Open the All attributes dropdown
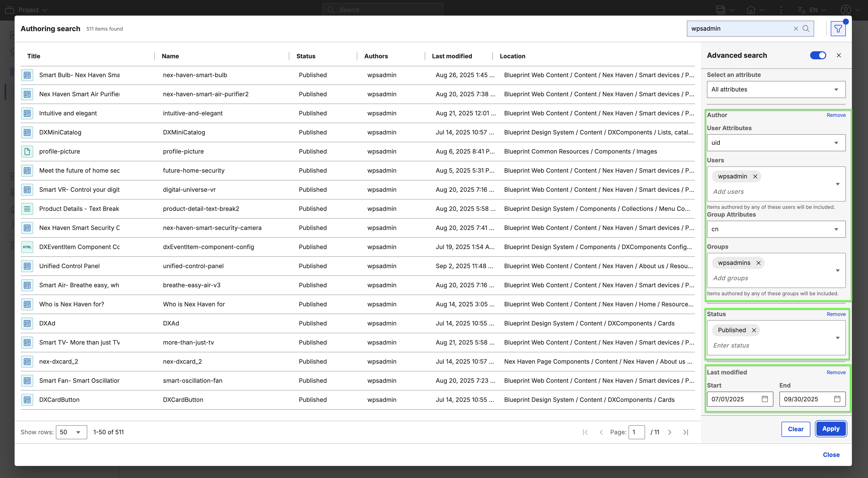This screenshot has height=478, width=868. point(776,89)
